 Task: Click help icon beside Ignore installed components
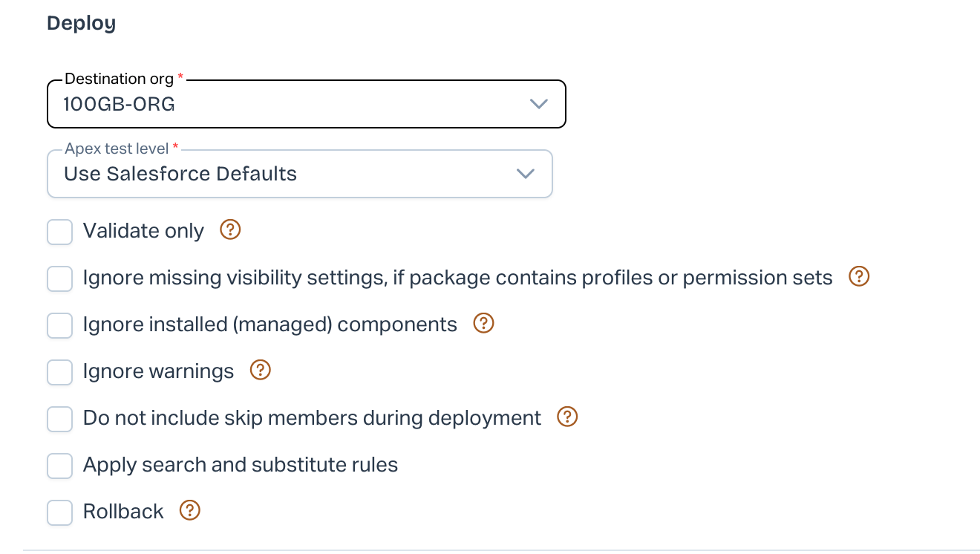coord(483,324)
